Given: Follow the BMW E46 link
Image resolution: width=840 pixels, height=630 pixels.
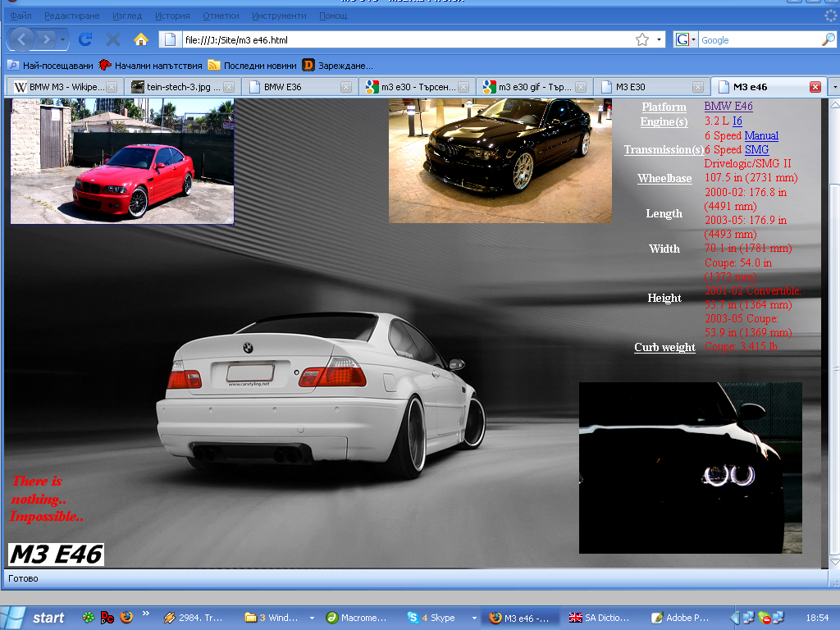Looking at the screenshot, I should tap(728, 106).
